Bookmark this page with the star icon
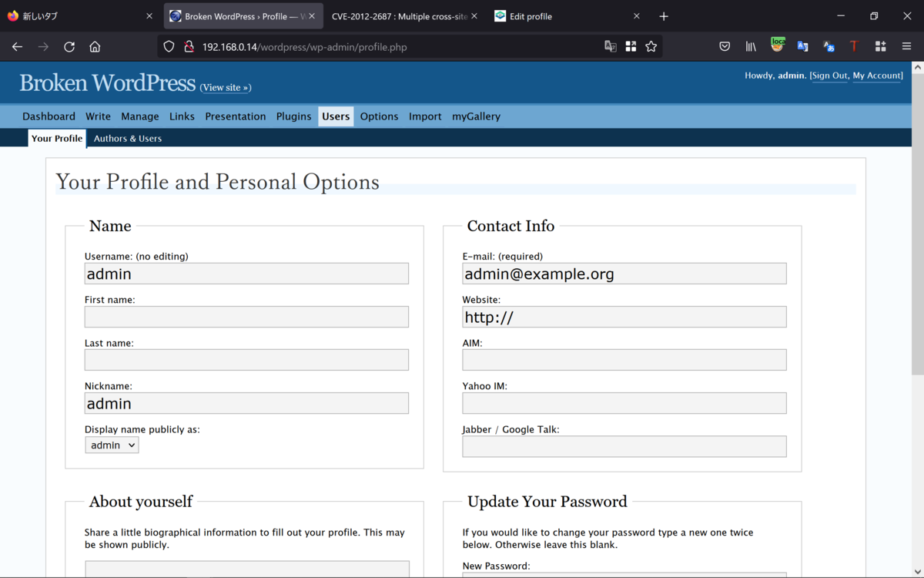This screenshot has height=578, width=924. tap(651, 47)
